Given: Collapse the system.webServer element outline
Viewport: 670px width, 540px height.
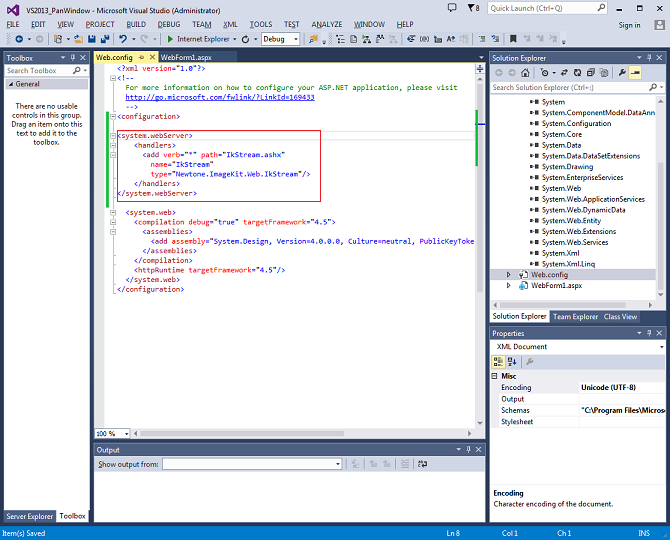Looking at the screenshot, I should [x=113, y=136].
